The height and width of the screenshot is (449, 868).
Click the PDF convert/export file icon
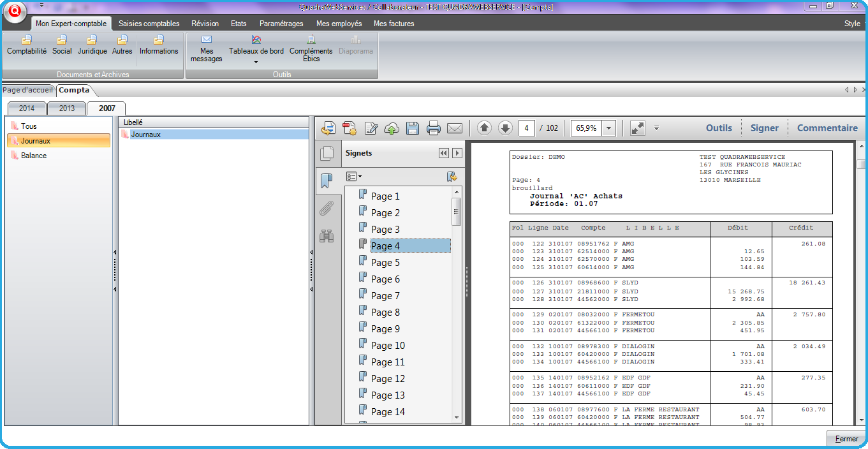click(328, 128)
